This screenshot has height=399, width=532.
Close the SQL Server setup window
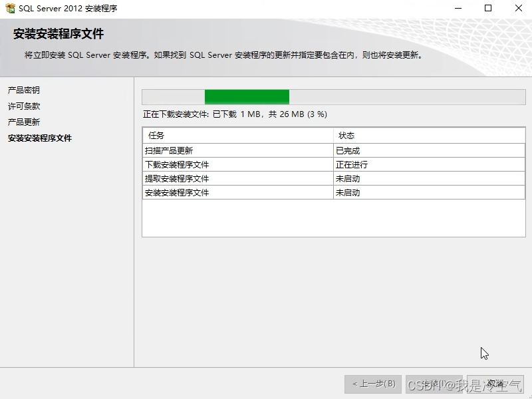coord(519,8)
